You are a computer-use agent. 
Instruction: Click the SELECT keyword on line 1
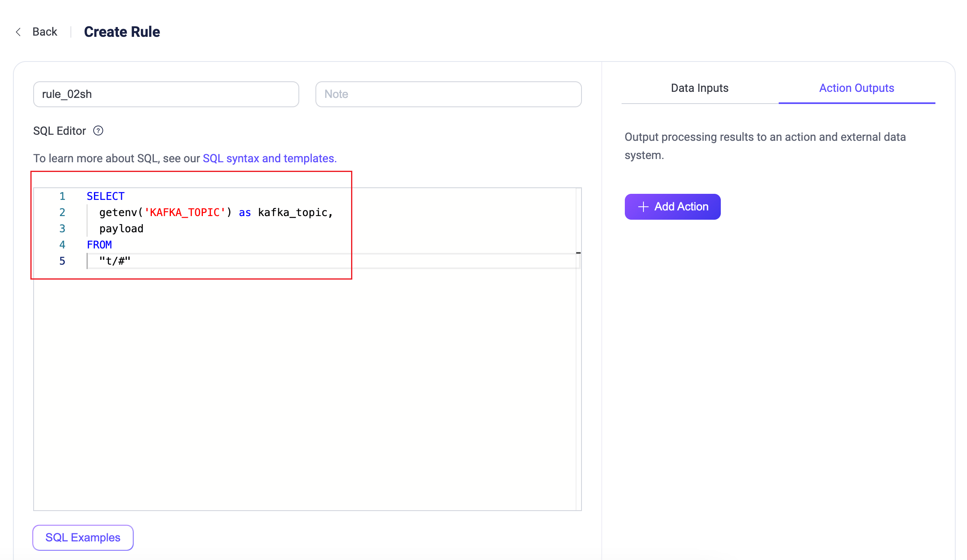click(106, 196)
